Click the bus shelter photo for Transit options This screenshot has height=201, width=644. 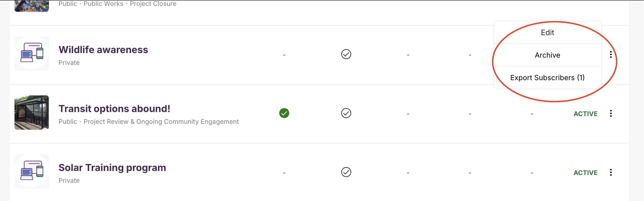pyautogui.click(x=31, y=113)
